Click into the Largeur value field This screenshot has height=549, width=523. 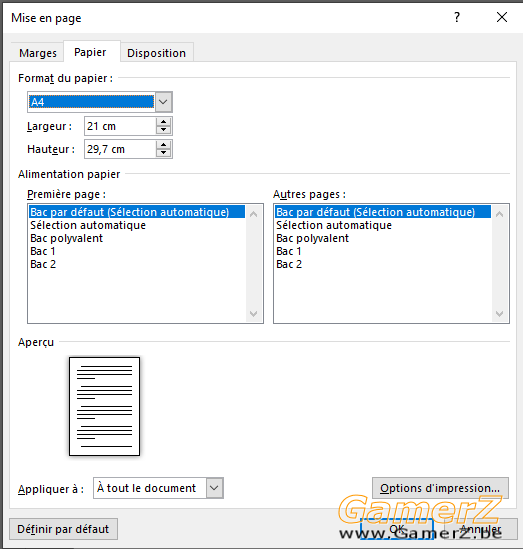tap(120, 126)
